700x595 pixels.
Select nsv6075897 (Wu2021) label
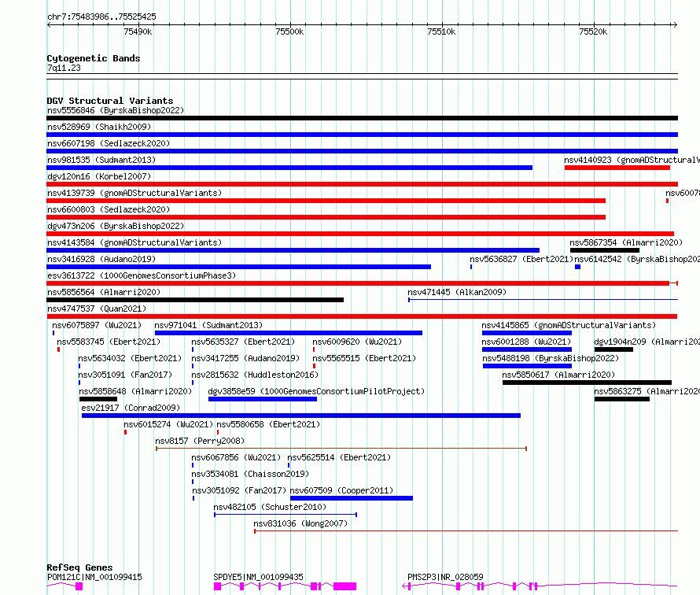pyautogui.click(x=97, y=325)
